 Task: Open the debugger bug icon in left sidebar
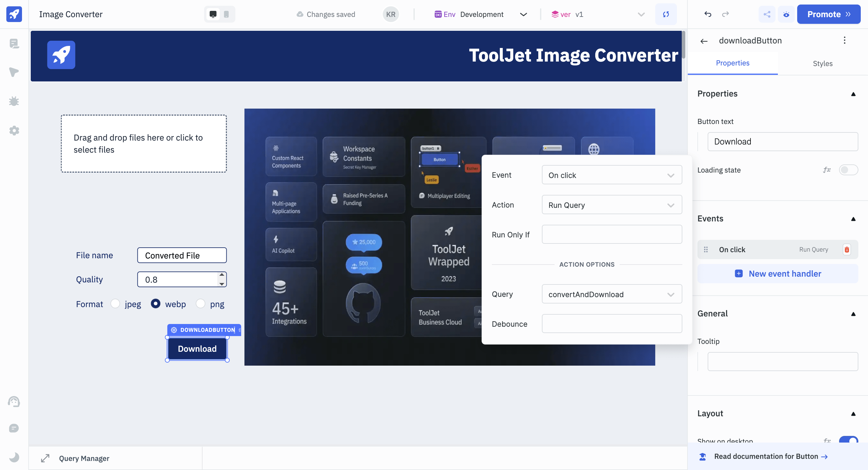click(14, 101)
